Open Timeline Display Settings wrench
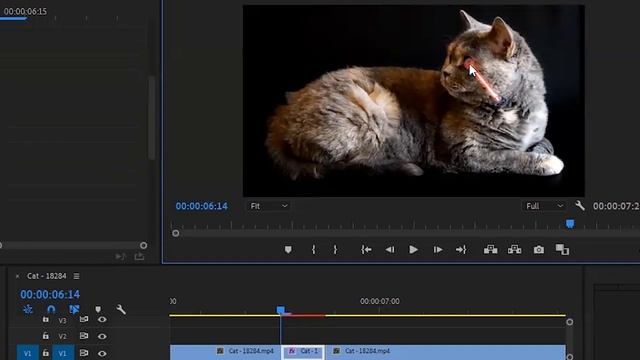Screen dimensions: 640x360 121,309
